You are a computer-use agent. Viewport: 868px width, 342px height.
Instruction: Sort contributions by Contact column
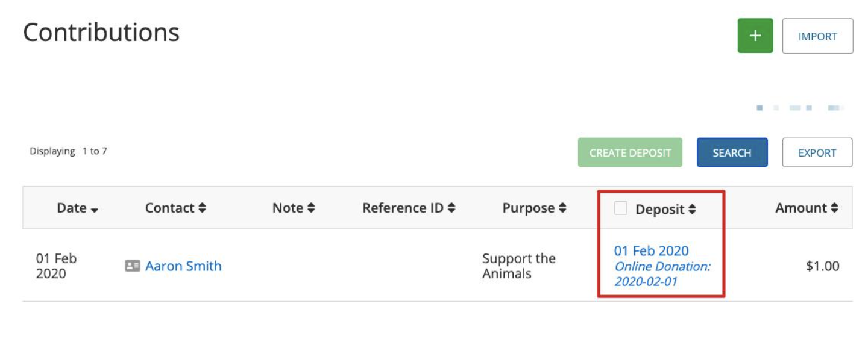pyautogui.click(x=202, y=208)
